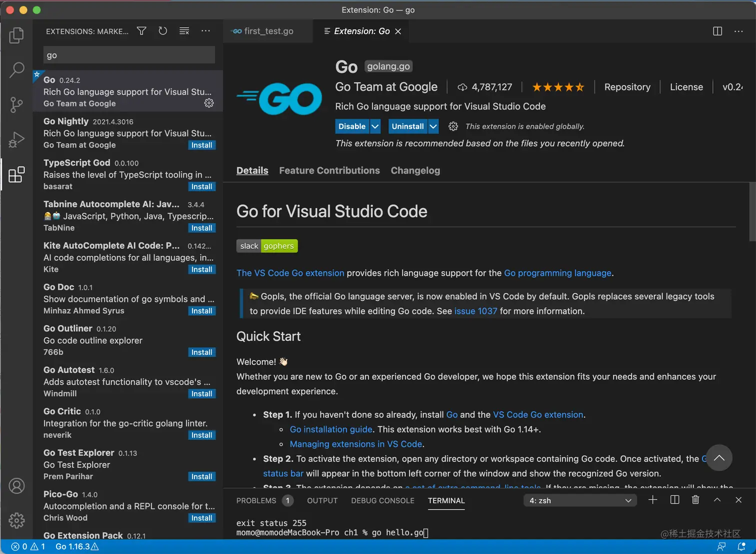Open notifications bell in status bar
Viewport: 756px width, 554px height.
pyautogui.click(x=741, y=546)
